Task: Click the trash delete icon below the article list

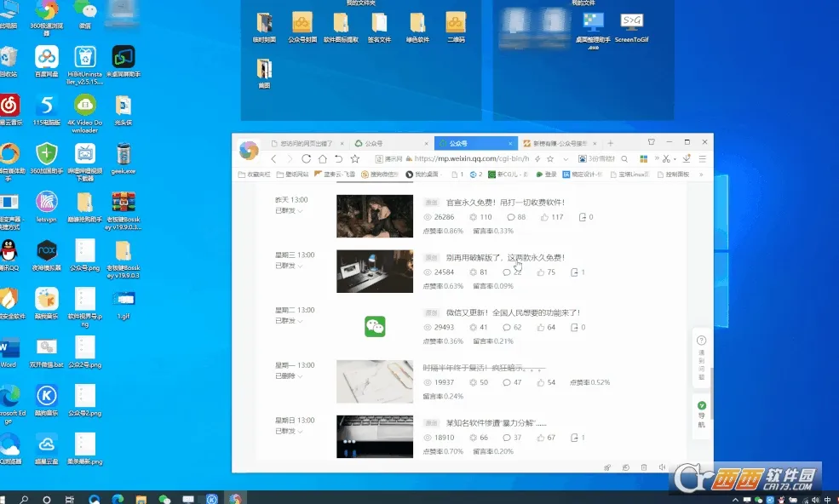Action: coord(643,467)
